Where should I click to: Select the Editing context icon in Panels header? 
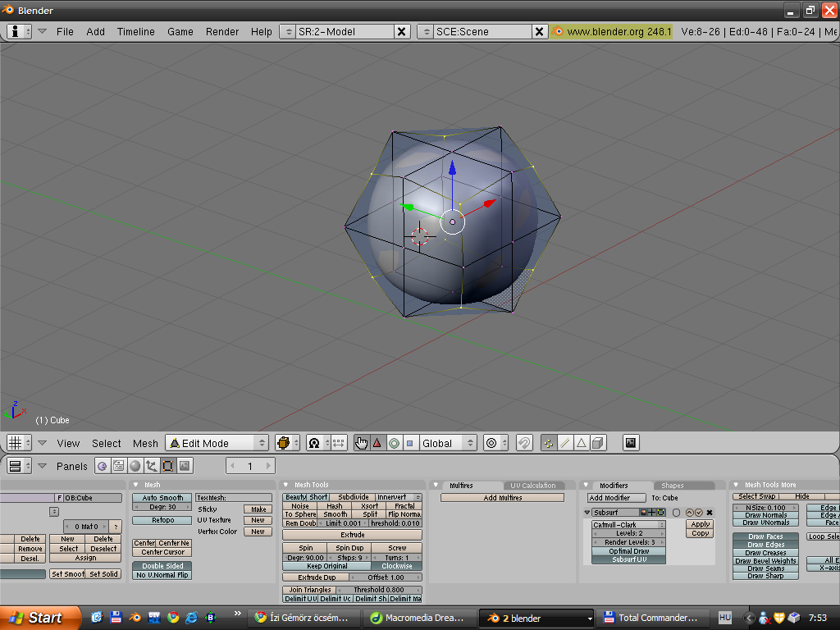[x=167, y=466]
